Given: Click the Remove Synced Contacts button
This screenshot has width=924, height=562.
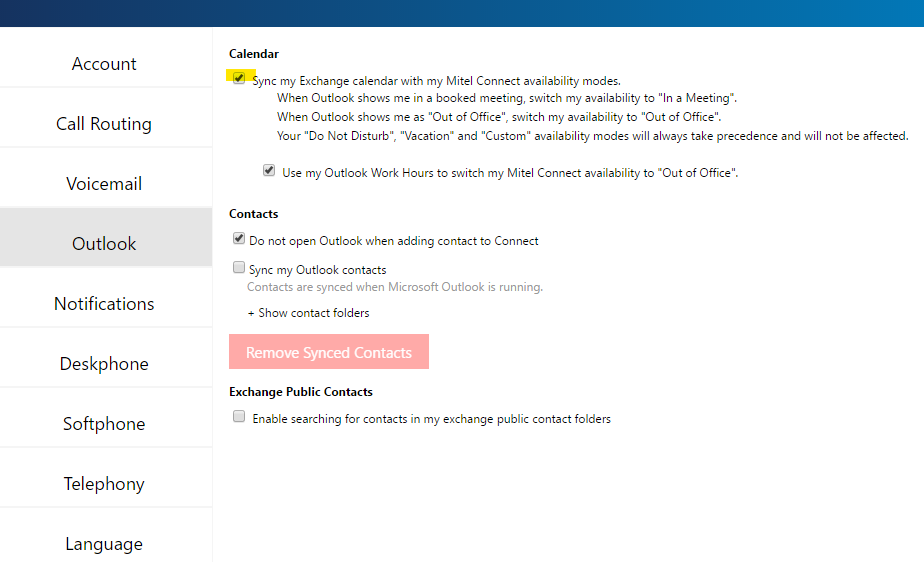Looking at the screenshot, I should pyautogui.click(x=329, y=352).
